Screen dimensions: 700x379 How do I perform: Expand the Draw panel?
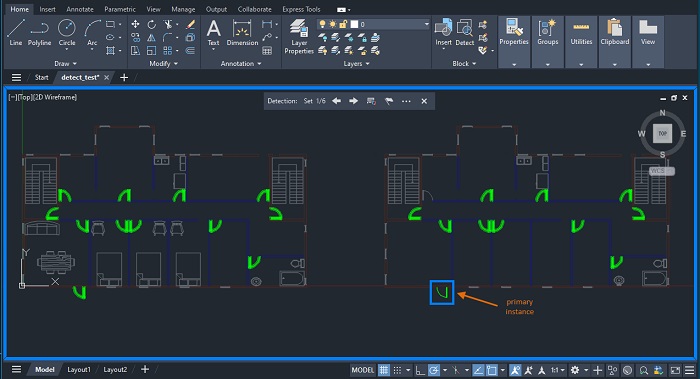coord(65,64)
